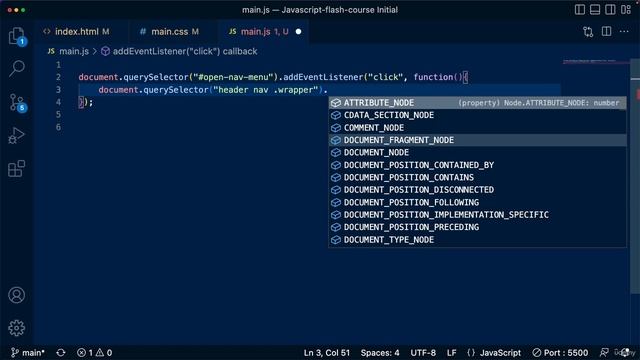Screen dimensions: 640x360
Task: Click LF end-of-line sequence indicator
Action: (x=451, y=353)
